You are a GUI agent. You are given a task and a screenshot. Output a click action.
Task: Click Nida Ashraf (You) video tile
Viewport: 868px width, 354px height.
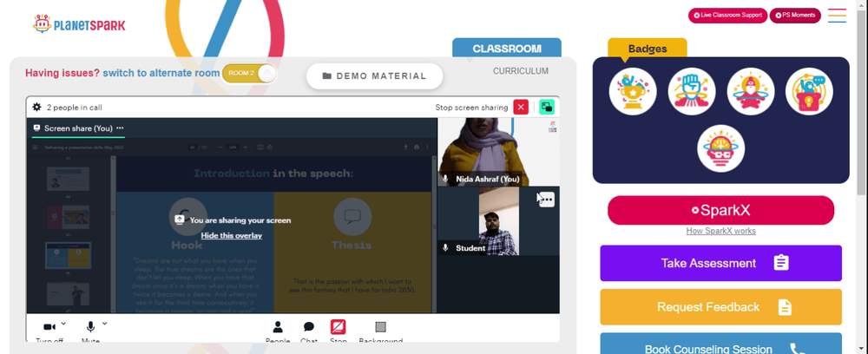(499, 152)
